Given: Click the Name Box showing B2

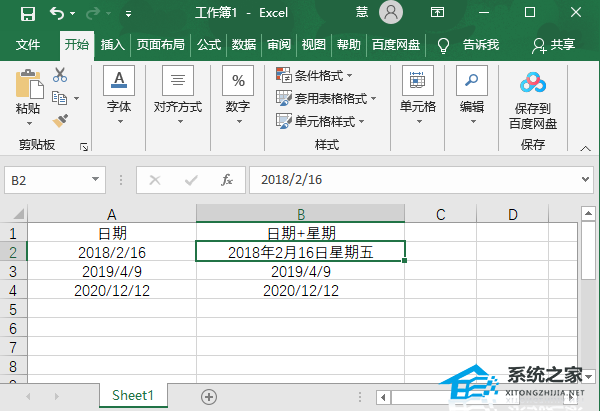Looking at the screenshot, I should click(46, 180).
